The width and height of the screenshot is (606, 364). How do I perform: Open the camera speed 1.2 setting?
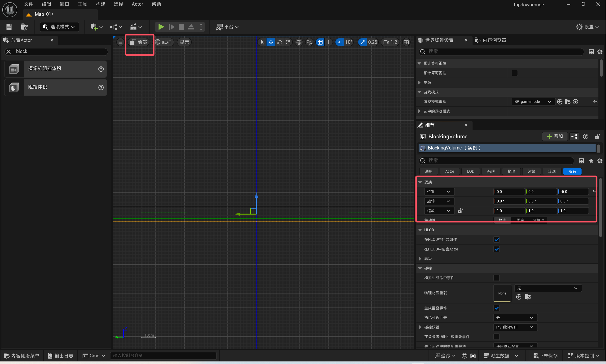(x=390, y=42)
